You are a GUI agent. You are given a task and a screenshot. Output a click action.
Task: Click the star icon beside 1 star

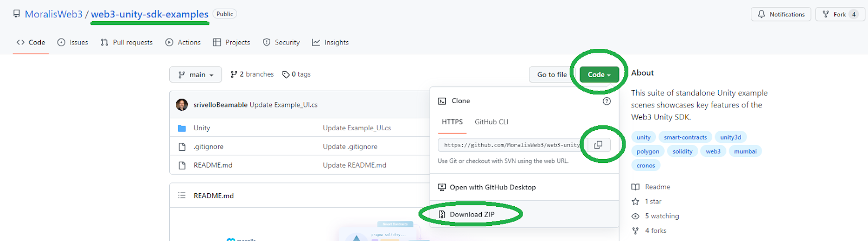point(635,201)
